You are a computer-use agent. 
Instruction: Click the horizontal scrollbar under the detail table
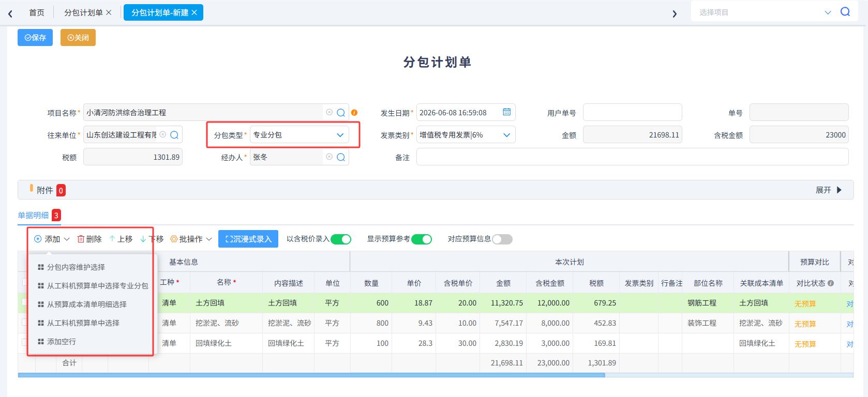click(311, 375)
